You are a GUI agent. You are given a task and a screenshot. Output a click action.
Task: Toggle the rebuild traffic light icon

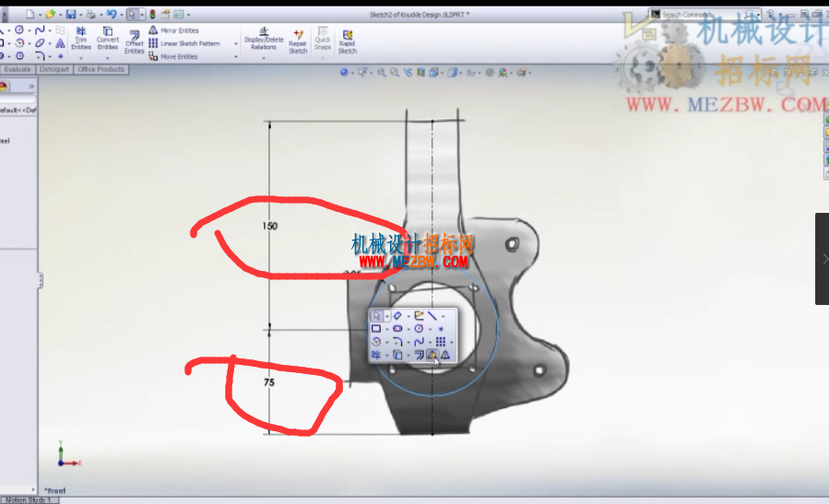tap(153, 14)
